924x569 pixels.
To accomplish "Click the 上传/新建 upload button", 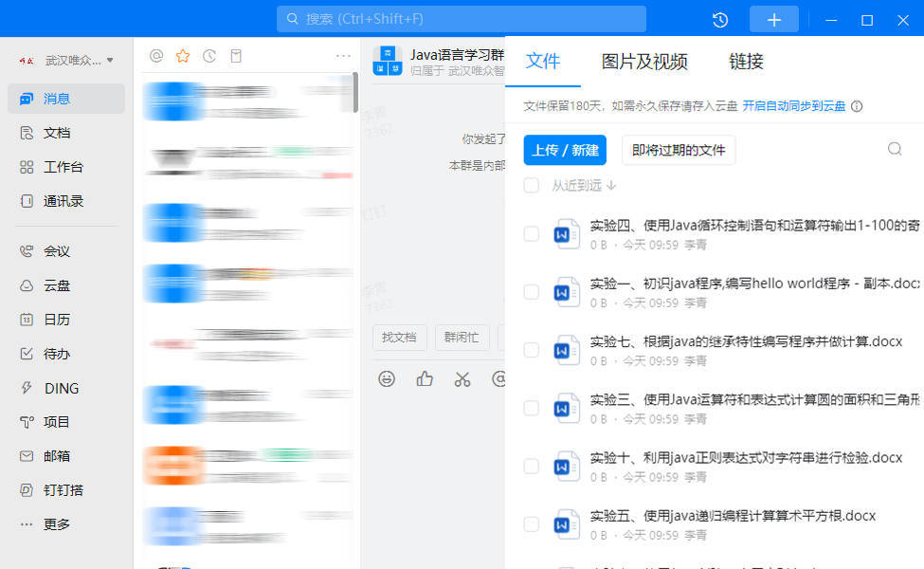I will click(565, 149).
